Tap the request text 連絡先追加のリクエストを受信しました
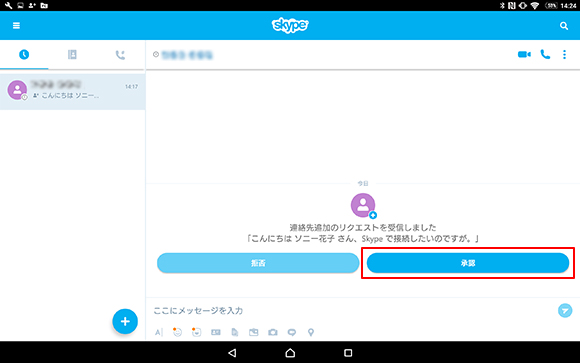 point(363,227)
